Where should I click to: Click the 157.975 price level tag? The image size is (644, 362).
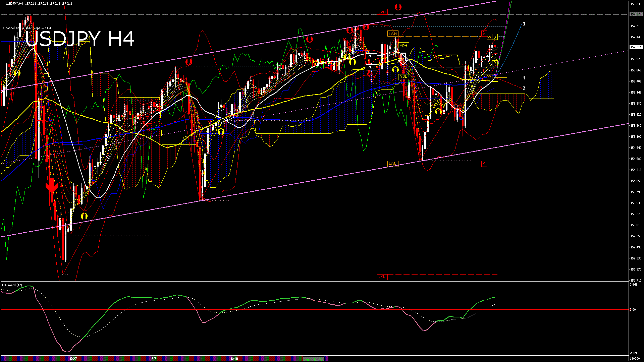[x=636, y=14]
